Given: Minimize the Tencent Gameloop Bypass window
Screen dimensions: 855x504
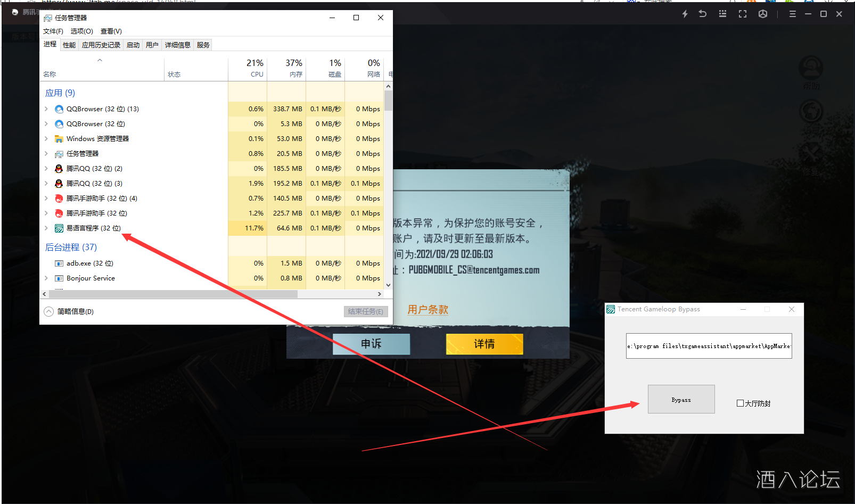Looking at the screenshot, I should point(743,309).
